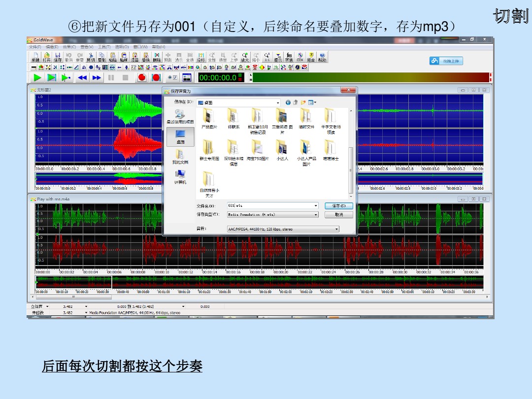Click the 保存(S) button in the dialog

tap(339, 205)
